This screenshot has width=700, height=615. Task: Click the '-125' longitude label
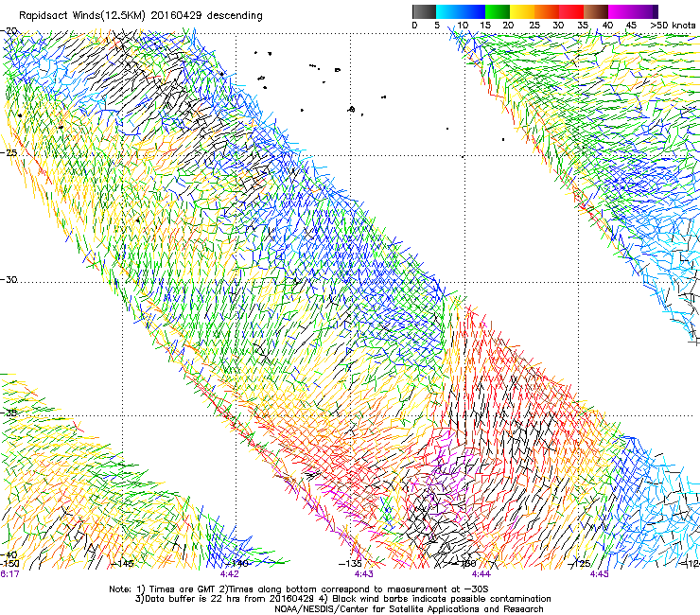click(579, 564)
